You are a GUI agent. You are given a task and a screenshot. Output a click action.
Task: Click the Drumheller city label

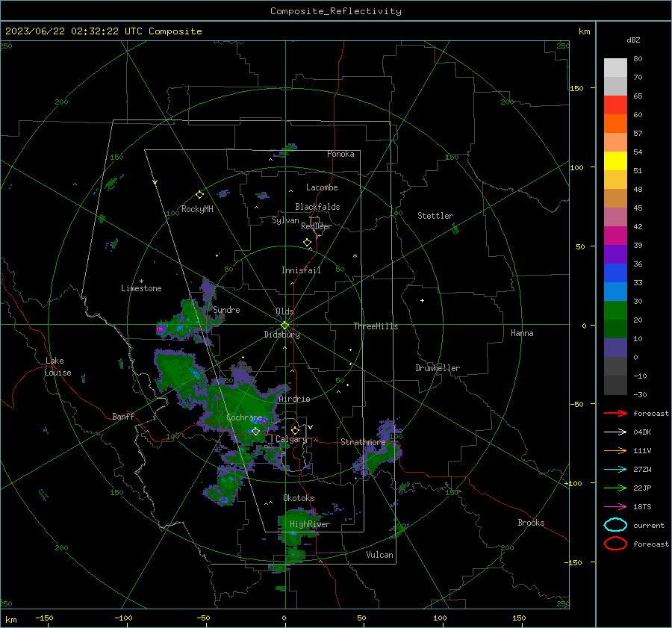coord(438,368)
